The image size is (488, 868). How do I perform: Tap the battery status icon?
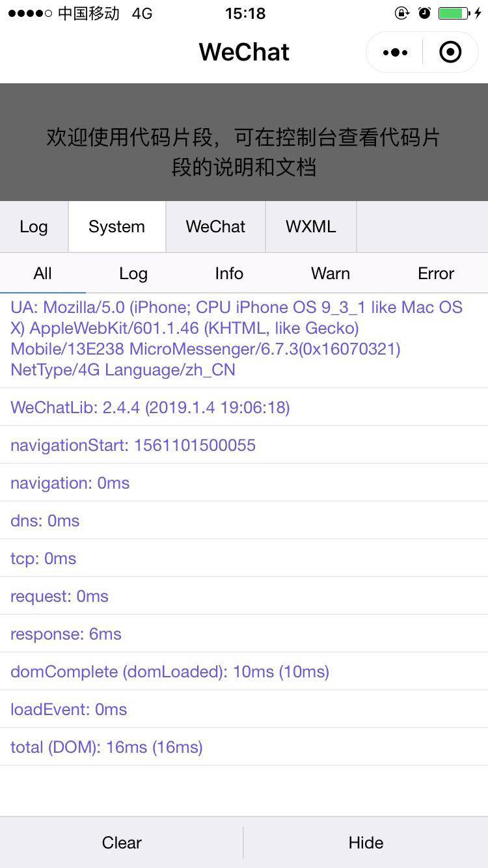pyautogui.click(x=454, y=13)
